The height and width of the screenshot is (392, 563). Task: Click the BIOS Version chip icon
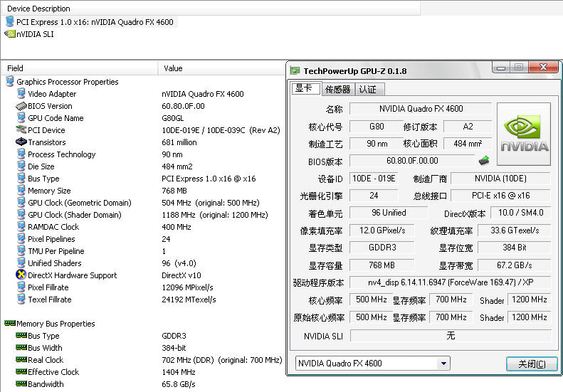[x=21, y=106]
